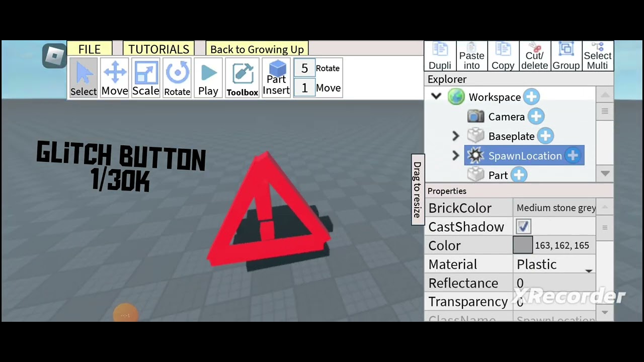Select the Camera item in Explorer

pos(506,117)
